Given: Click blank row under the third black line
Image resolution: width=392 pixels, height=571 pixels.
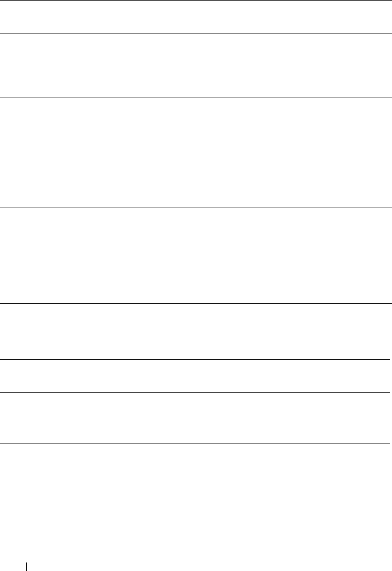Looking at the screenshot, I should 195,331.
